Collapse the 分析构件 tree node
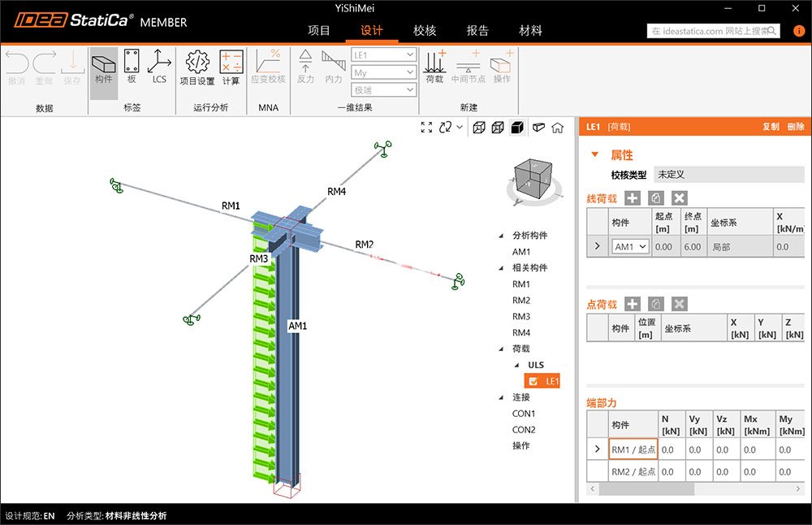812x525 pixels. click(501, 236)
